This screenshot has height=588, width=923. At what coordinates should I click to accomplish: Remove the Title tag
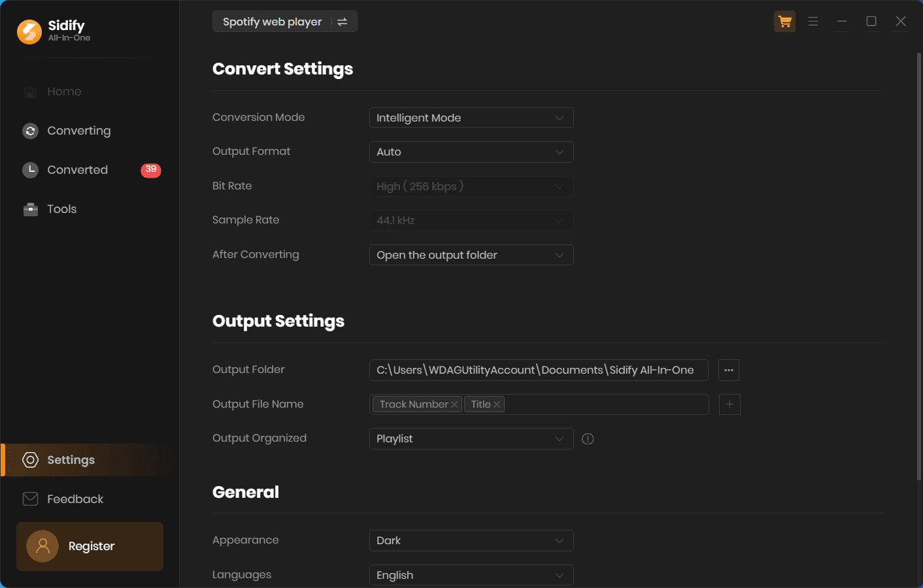(x=497, y=405)
